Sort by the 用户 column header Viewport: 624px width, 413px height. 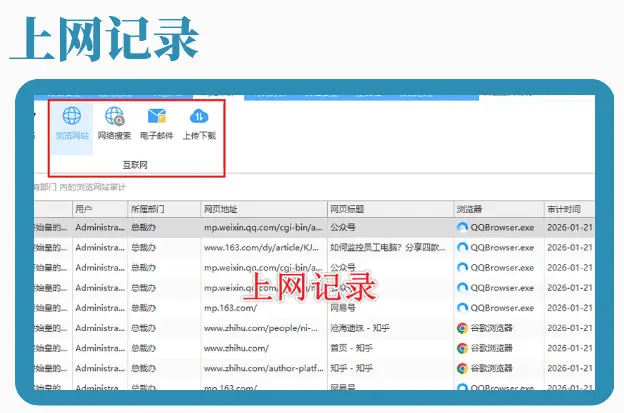pyautogui.click(x=100, y=209)
